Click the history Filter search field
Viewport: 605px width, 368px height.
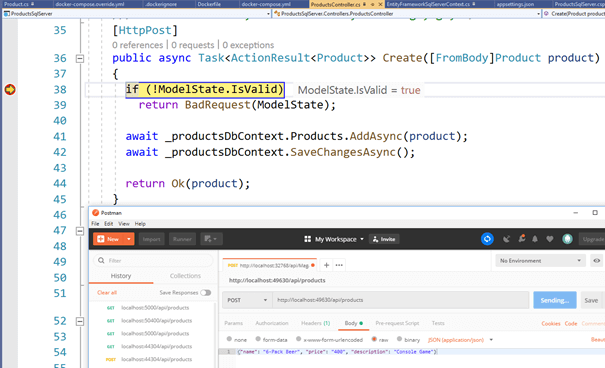pyautogui.click(x=153, y=261)
